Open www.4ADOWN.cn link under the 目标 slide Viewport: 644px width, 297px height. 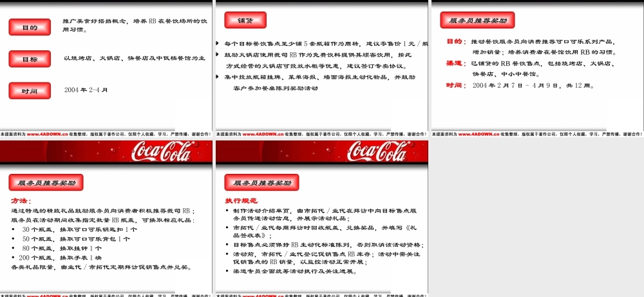click(x=47, y=135)
